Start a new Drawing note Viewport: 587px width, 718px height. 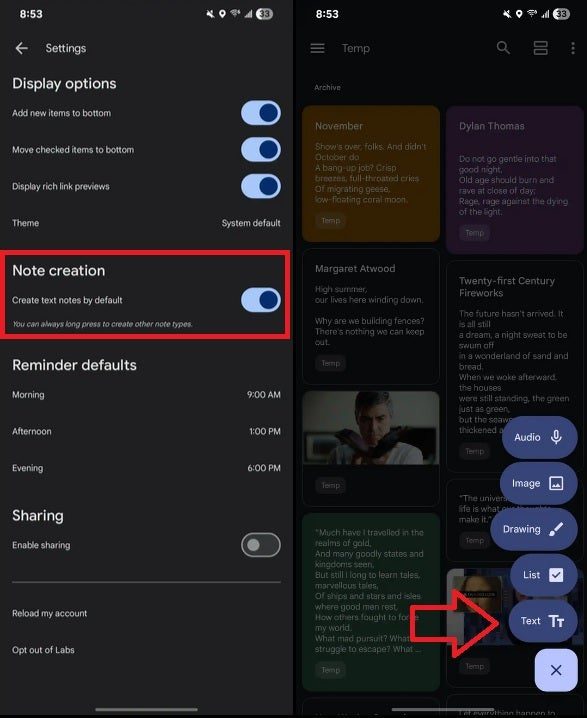pyautogui.click(x=534, y=529)
